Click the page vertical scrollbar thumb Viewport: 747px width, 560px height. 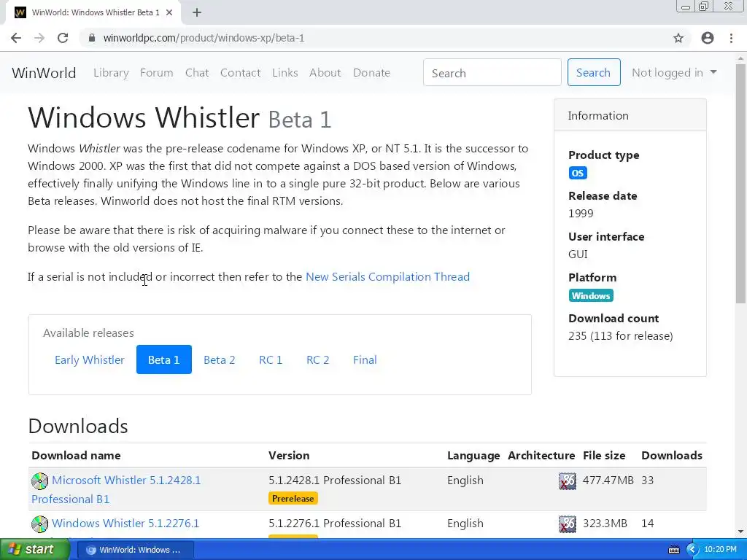(x=740, y=183)
